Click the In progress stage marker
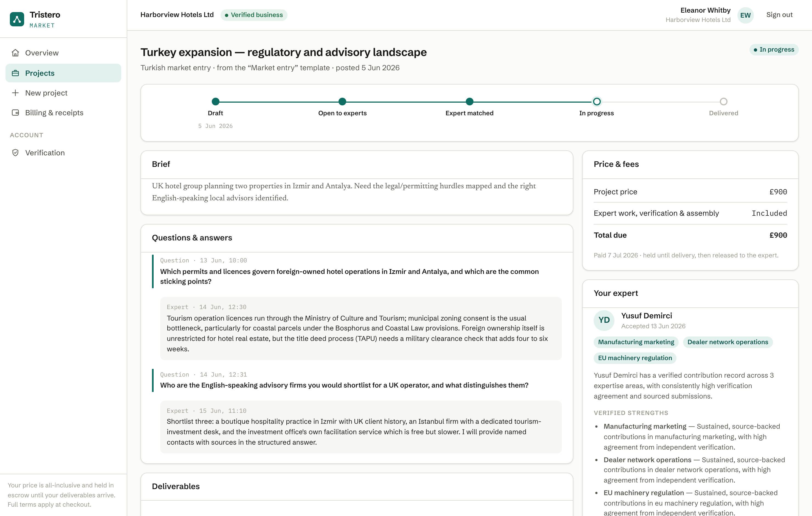 [597, 102]
